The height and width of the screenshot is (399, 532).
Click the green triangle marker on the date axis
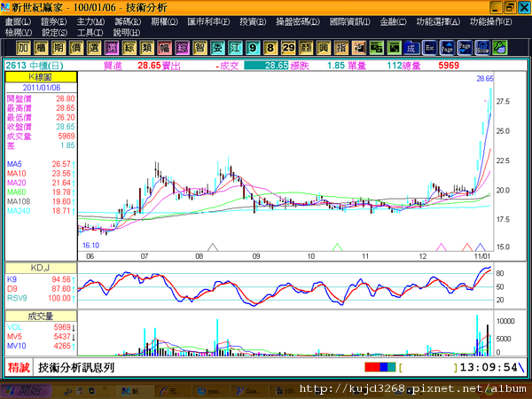(337, 247)
